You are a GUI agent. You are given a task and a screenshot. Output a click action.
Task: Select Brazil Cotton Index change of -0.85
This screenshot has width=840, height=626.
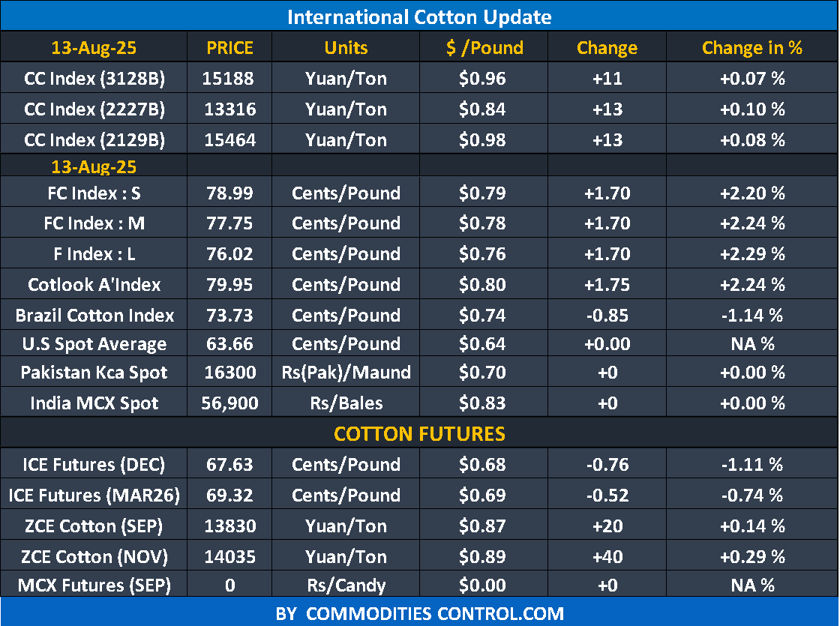(x=607, y=316)
